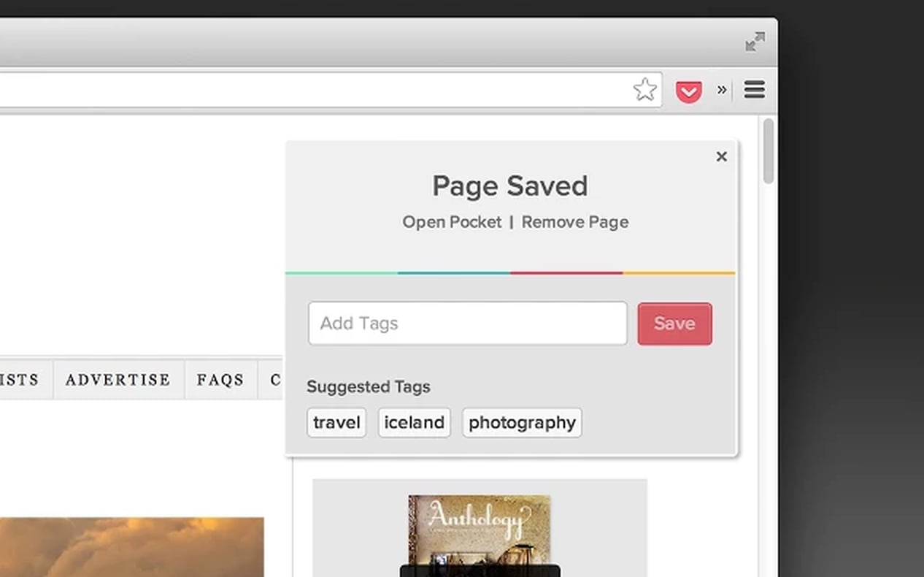
Task: Open the ADVERTISE page from the navigation
Action: (x=117, y=380)
